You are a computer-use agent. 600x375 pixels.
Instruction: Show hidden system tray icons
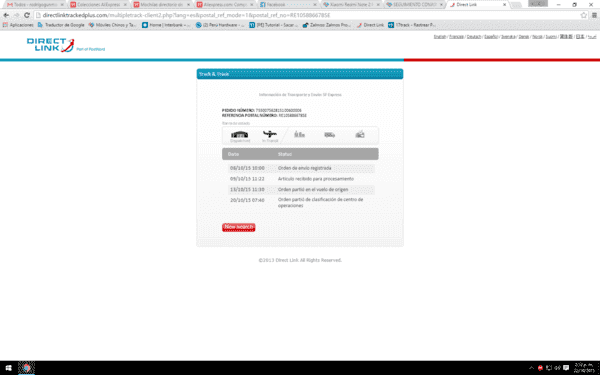click(531, 368)
